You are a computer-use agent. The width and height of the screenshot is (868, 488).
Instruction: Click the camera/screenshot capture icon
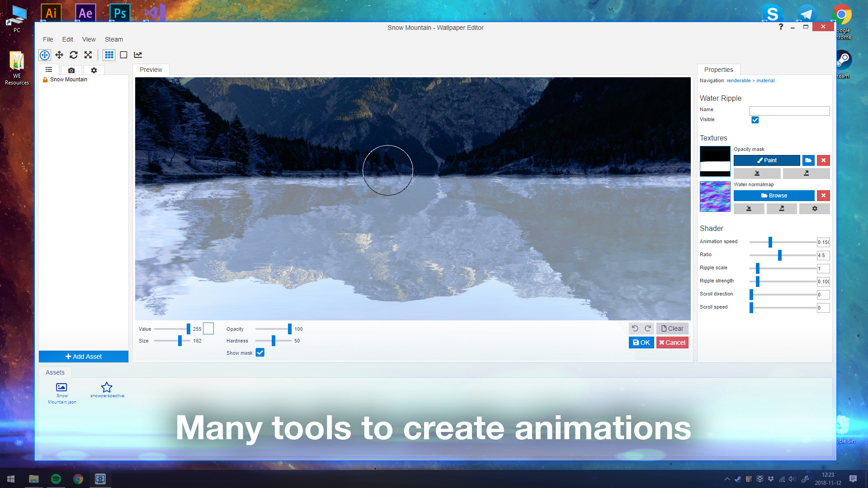pos(71,70)
